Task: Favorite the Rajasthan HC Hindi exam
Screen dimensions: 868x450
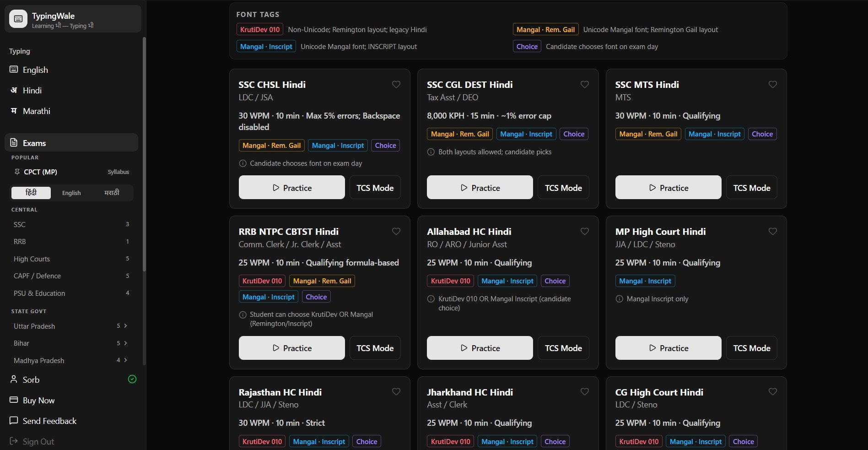Action: click(396, 391)
